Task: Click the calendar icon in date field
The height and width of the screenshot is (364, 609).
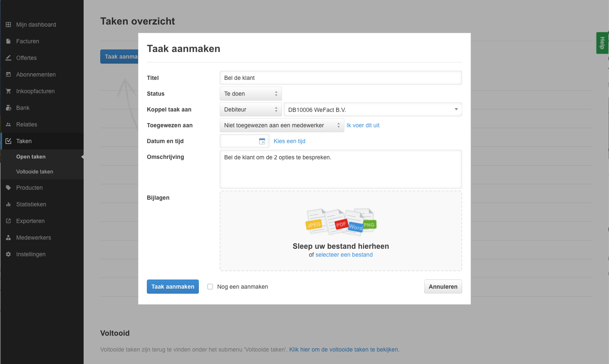Action: [x=262, y=141]
